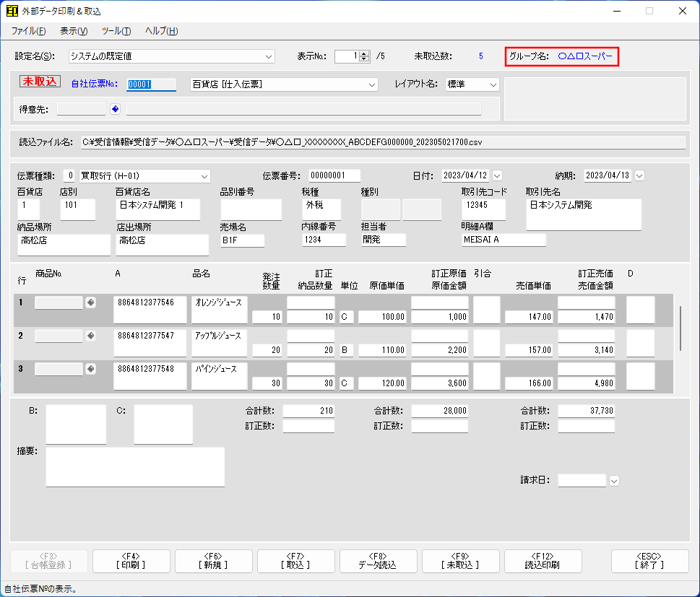Click the 品名 cell アップルジュース
The height and width of the screenshot is (597, 700).
[x=219, y=343]
